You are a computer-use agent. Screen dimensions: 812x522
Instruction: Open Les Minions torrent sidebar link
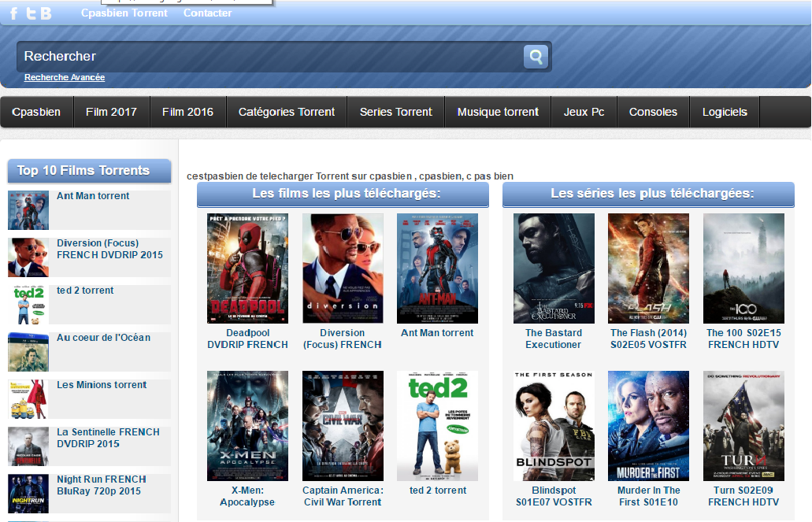click(x=102, y=385)
